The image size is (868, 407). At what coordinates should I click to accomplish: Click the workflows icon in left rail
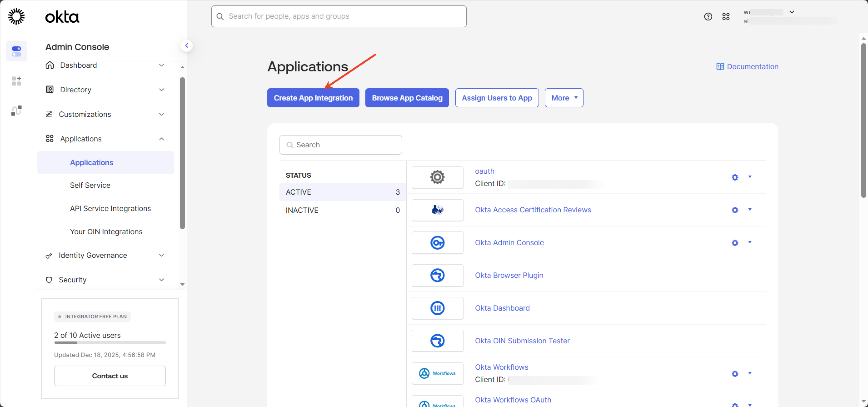click(16, 111)
